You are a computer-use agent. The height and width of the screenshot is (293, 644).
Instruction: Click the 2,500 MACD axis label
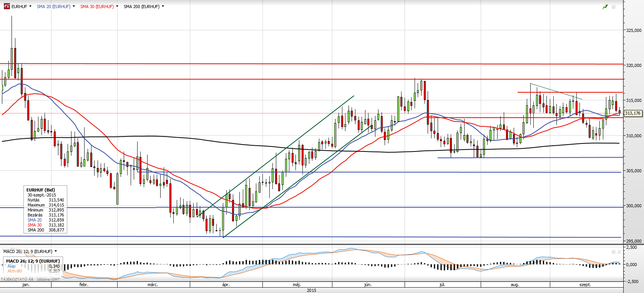[632, 247]
